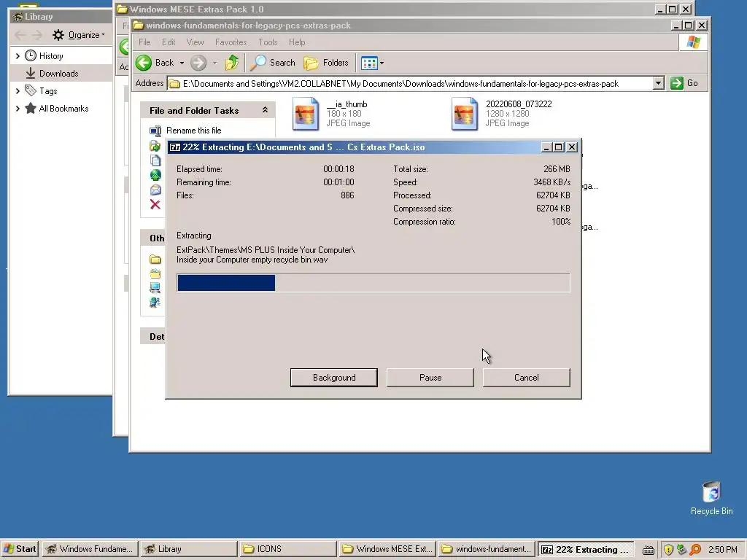Click the Rename this file icon
The image size is (747, 560).
click(x=155, y=131)
